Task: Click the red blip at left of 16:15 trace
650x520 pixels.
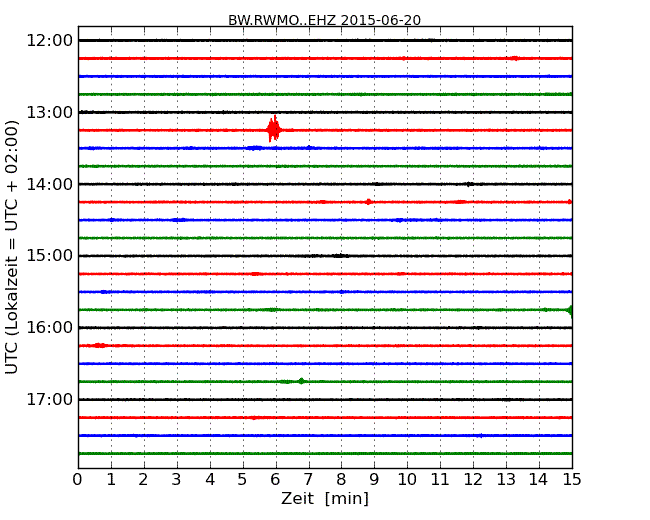Action: pyautogui.click(x=100, y=345)
